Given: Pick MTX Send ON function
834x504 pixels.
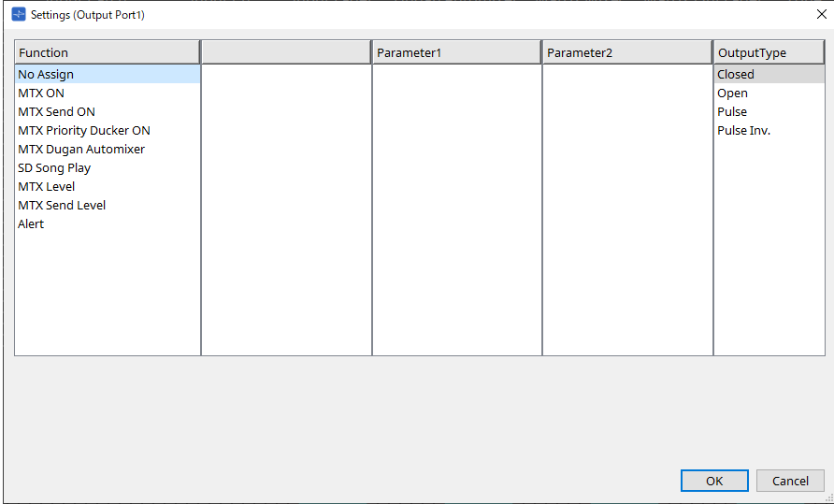Looking at the screenshot, I should coord(108,112).
